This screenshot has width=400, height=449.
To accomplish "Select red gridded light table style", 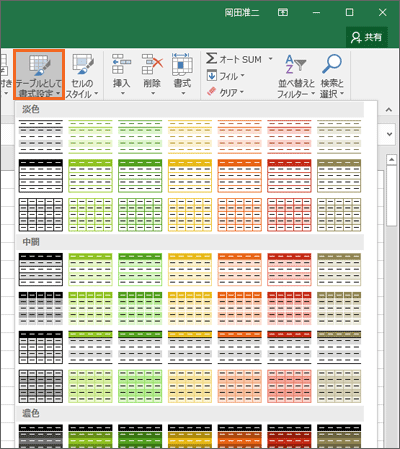I will pyautogui.click(x=289, y=215).
